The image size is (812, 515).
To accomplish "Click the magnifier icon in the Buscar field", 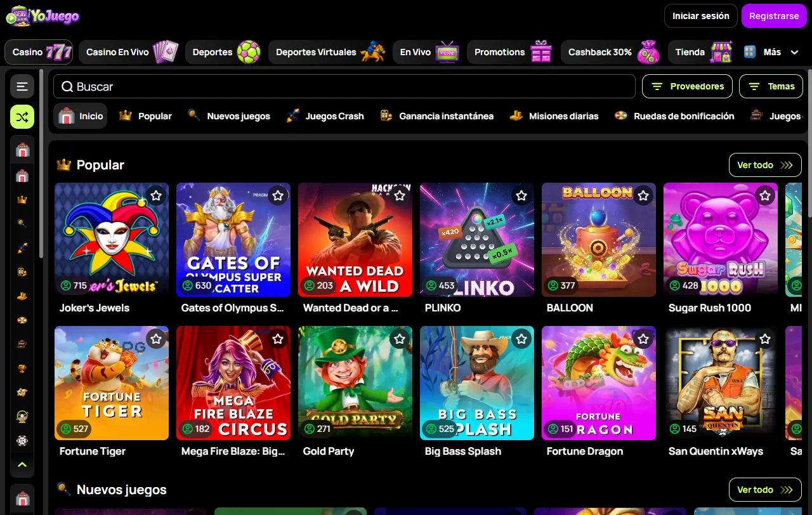I will 67,87.
